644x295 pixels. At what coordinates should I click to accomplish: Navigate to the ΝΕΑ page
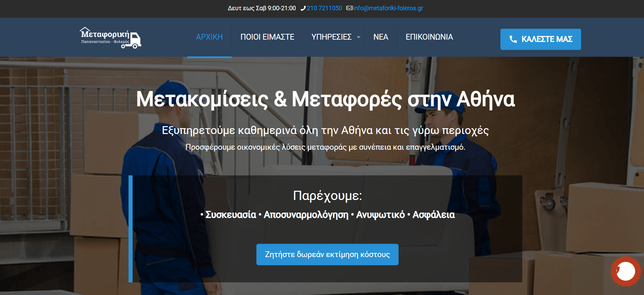381,37
